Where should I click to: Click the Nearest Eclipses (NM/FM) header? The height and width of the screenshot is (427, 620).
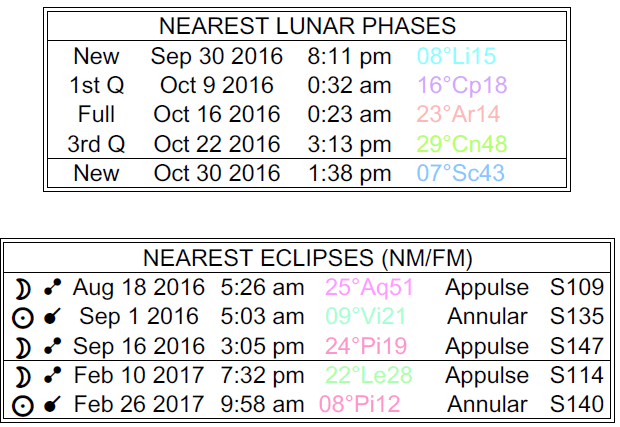point(307,259)
